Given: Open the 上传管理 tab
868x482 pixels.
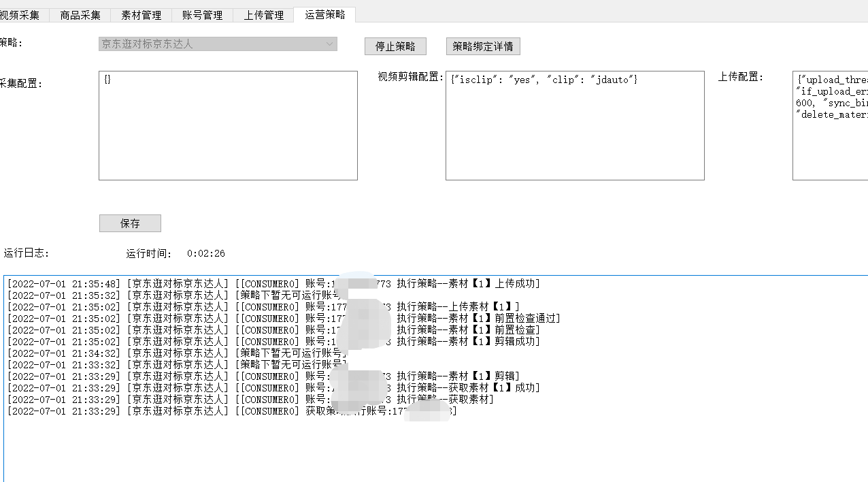Looking at the screenshot, I should point(264,15).
